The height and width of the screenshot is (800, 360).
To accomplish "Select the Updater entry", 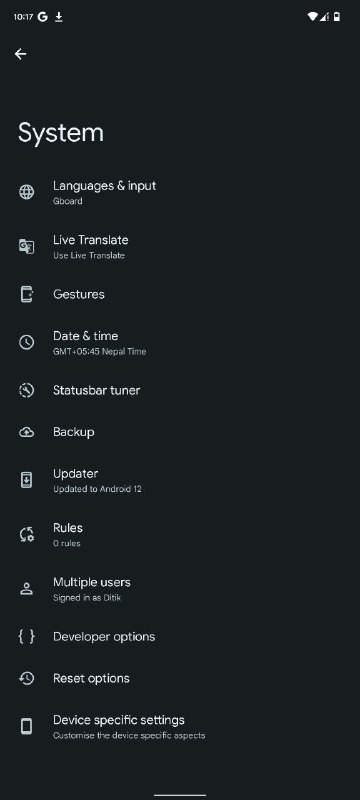I will pyautogui.click(x=180, y=481).
